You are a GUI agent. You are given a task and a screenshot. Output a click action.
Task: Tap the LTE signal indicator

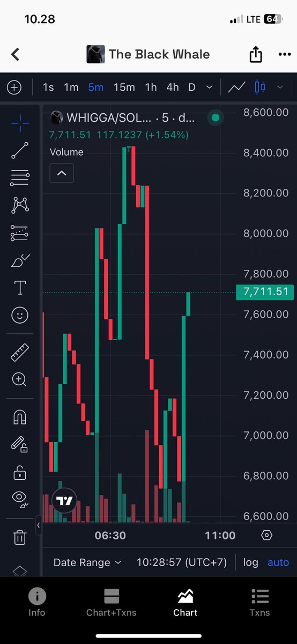(x=253, y=19)
